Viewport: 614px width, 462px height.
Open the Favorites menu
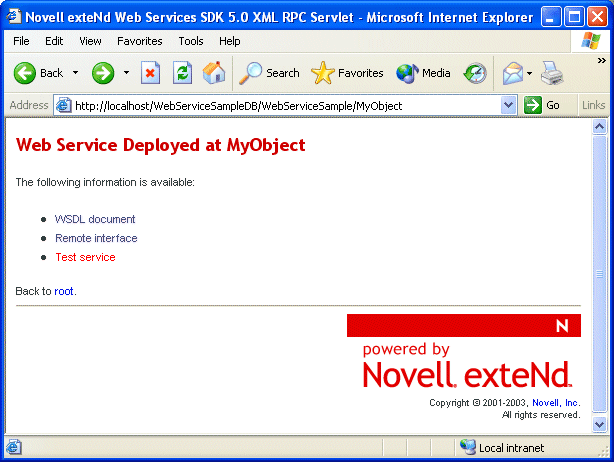pyautogui.click(x=139, y=41)
